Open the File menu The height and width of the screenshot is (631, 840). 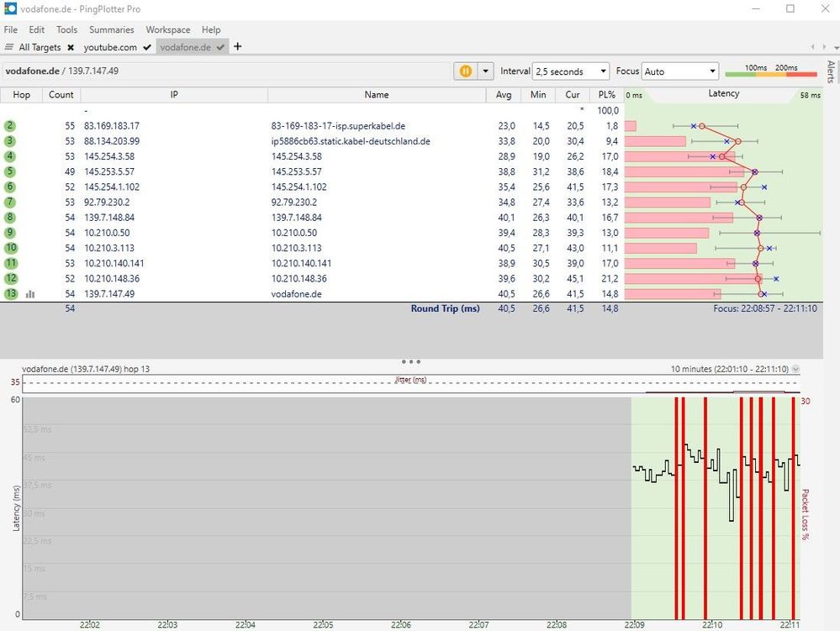(x=11, y=29)
